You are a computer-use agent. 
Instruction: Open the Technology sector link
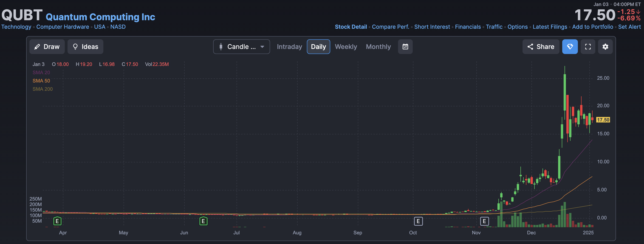click(16, 27)
